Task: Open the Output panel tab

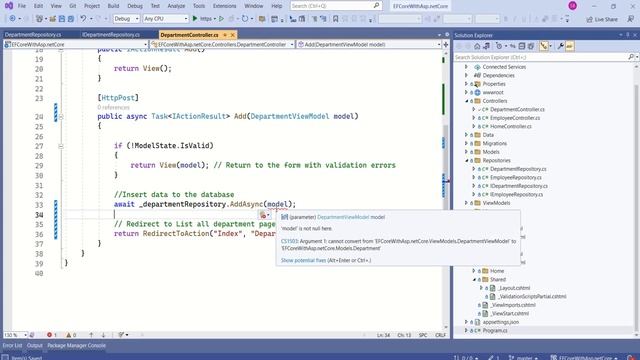Action: tap(35, 345)
